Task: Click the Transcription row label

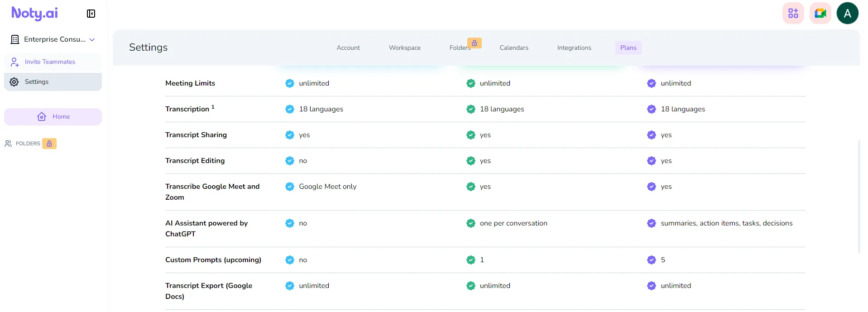Action: click(190, 109)
